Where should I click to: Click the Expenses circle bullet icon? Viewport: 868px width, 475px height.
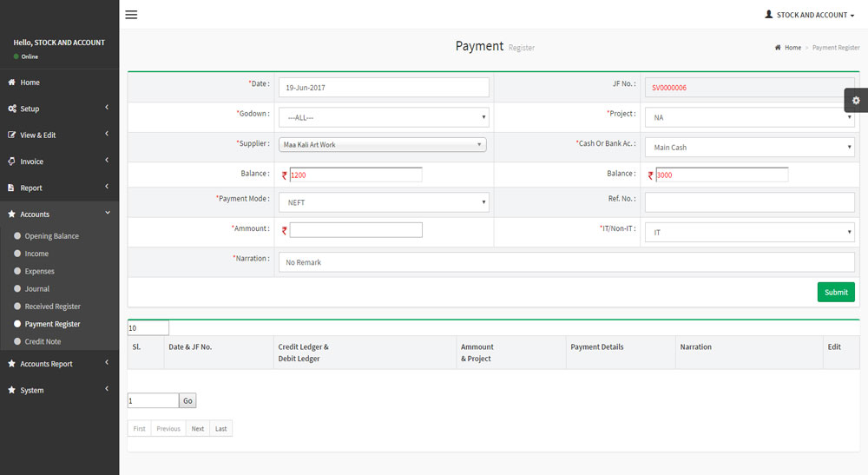17,271
